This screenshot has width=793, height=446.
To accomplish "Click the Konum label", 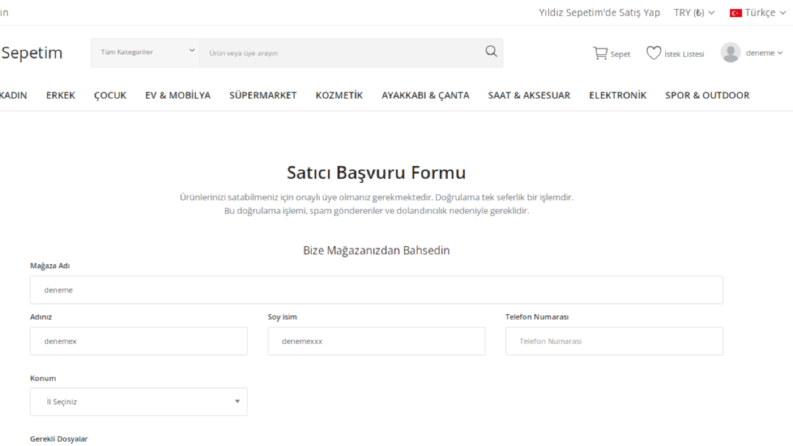I will tap(43, 378).
